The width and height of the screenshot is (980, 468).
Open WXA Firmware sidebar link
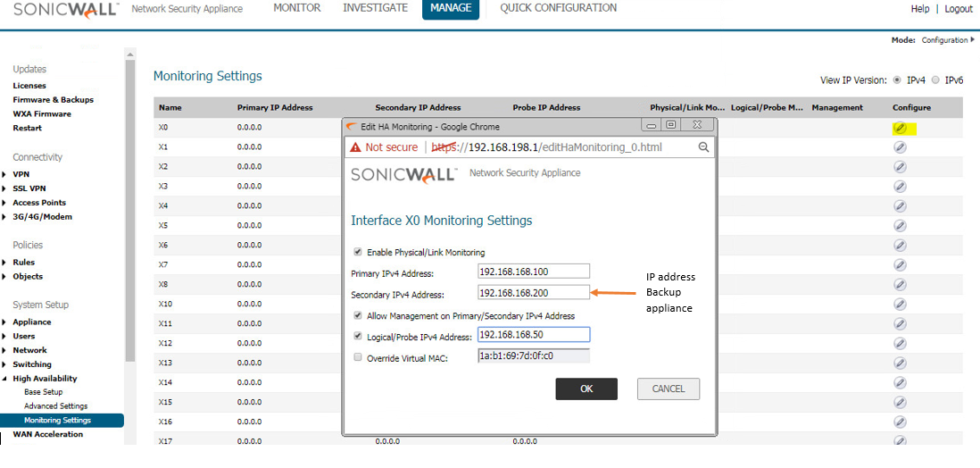(x=42, y=113)
